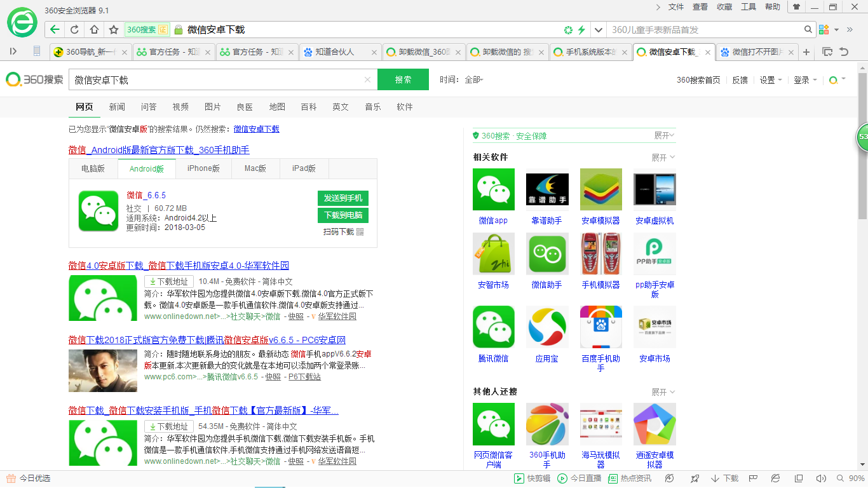This screenshot has width=868, height=488.
Task: Open the 工具 menu
Action: (x=749, y=7)
